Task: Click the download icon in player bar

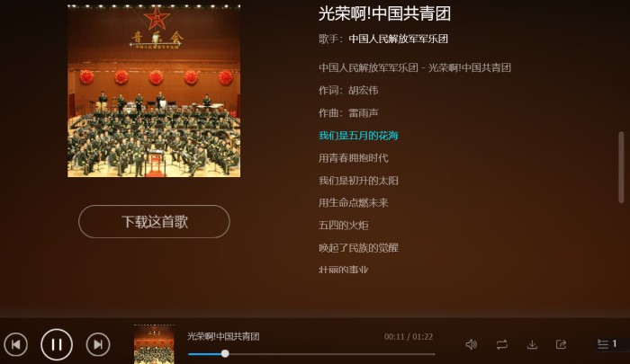Action: 532,344
